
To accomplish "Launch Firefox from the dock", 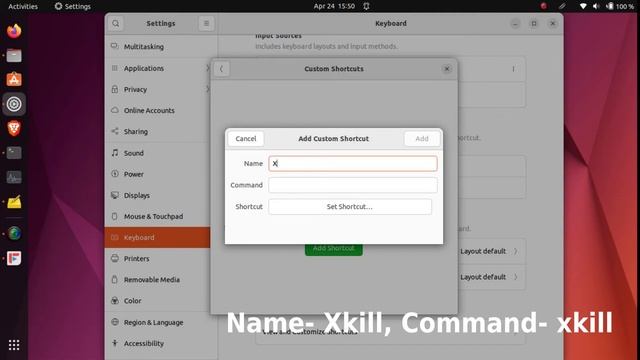I will point(14,31).
